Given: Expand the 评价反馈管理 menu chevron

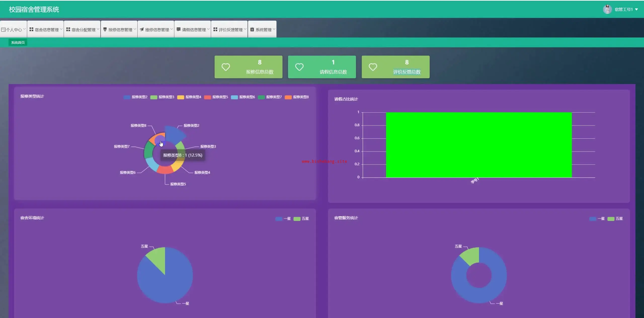Looking at the screenshot, I should [x=245, y=29].
